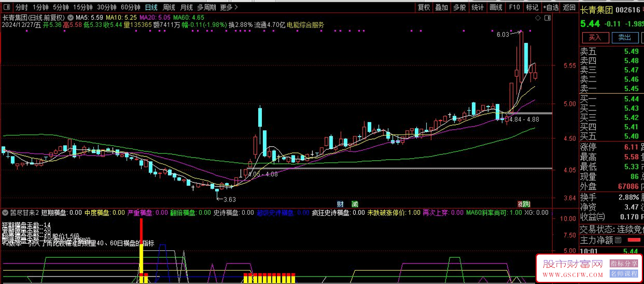Click the 收益 quarterly report icon
The image size is (644, 284).
pos(601,217)
